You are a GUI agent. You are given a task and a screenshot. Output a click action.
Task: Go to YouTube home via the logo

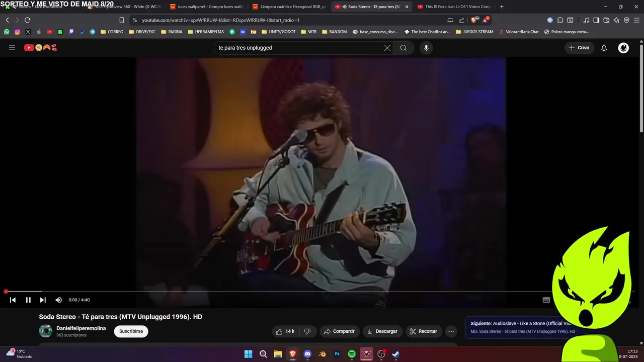40,48
